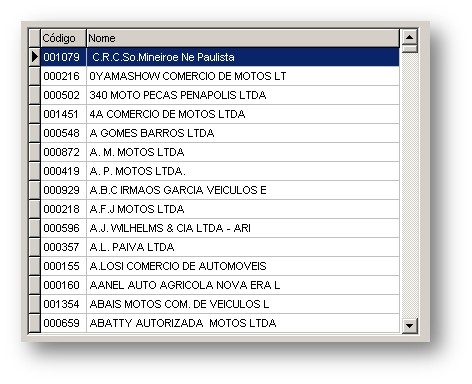Choose the A.L. PAIVA LTDA entry
This screenshot has width=472, height=384.
click(x=220, y=247)
